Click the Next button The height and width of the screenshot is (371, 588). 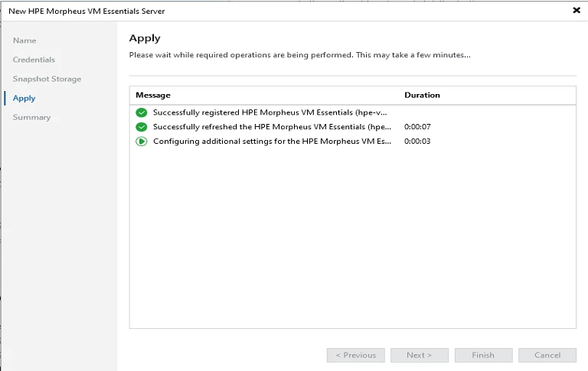(419, 355)
